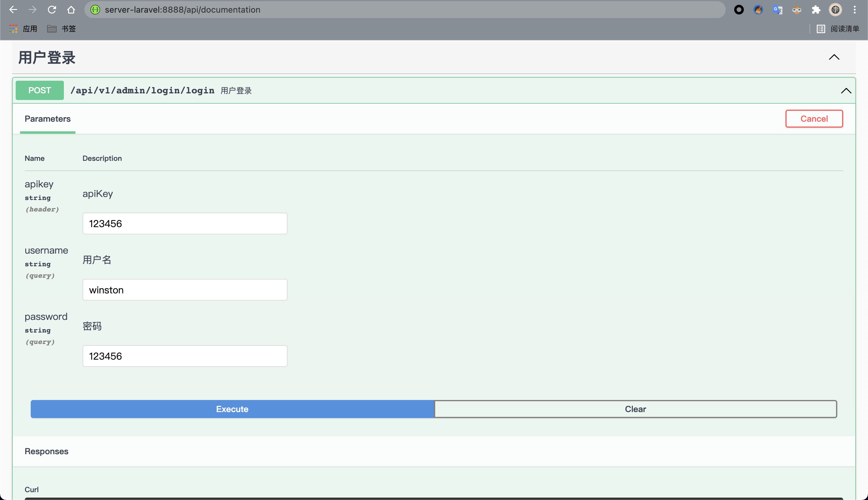868x500 pixels.
Task: Click the 密码 description text
Action: tap(92, 326)
